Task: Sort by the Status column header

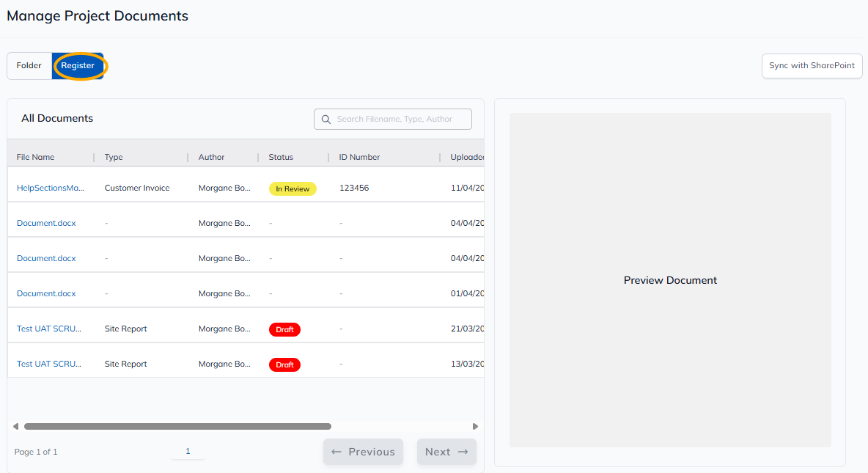Action: (x=281, y=158)
